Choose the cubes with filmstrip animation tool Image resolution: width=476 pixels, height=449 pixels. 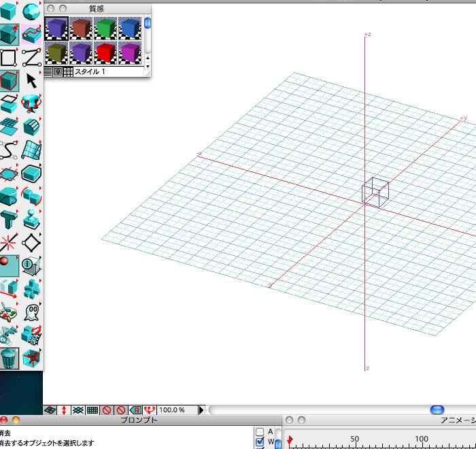tap(31, 335)
